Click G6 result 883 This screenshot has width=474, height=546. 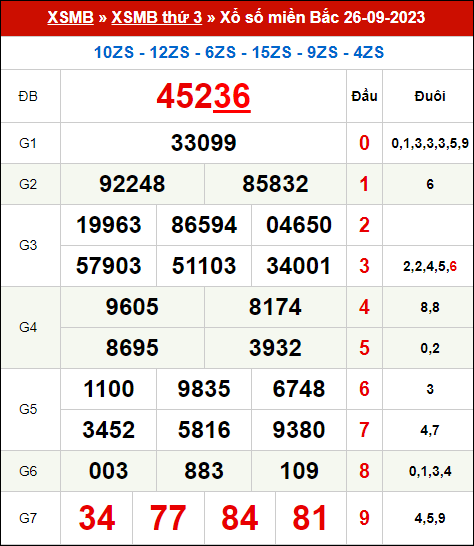pos(204,471)
